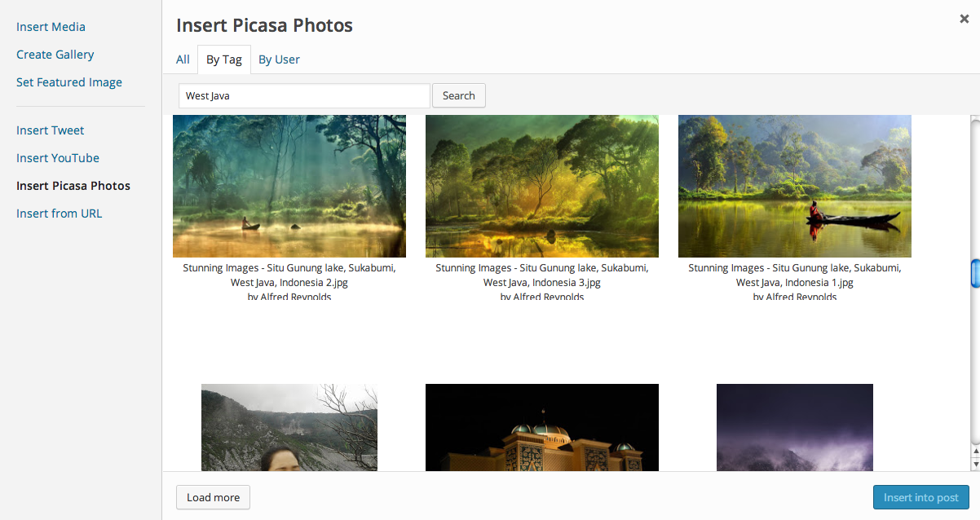
Task: Focus the tag search field containing West Java
Action: coord(304,95)
